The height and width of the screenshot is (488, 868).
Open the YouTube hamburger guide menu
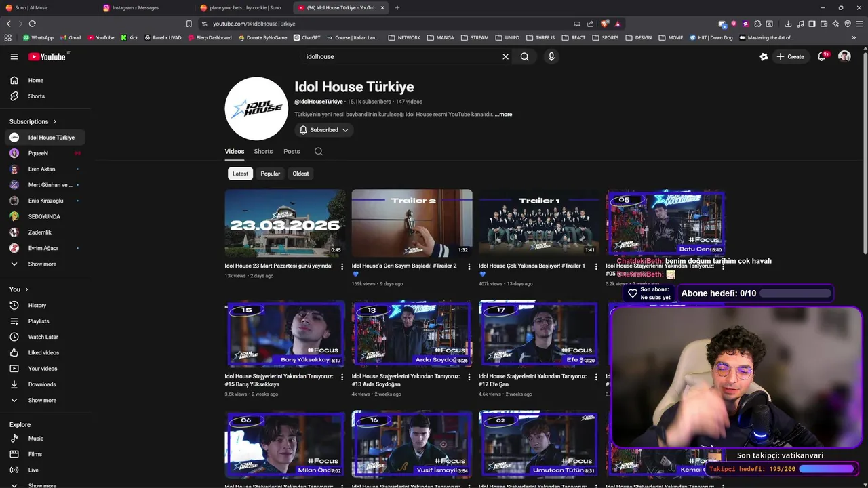(14, 56)
